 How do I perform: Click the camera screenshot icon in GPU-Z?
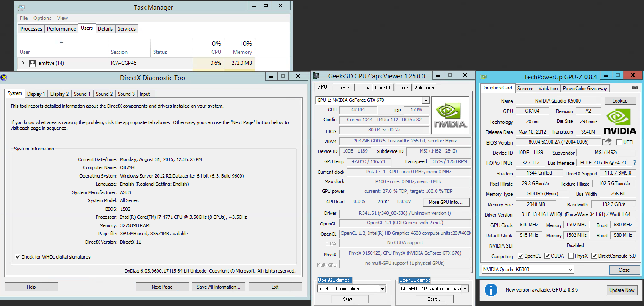[635, 88]
